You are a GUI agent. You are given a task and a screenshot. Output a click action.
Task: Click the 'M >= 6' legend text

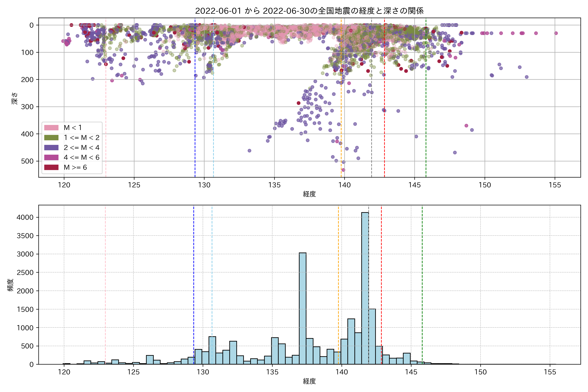point(75,168)
